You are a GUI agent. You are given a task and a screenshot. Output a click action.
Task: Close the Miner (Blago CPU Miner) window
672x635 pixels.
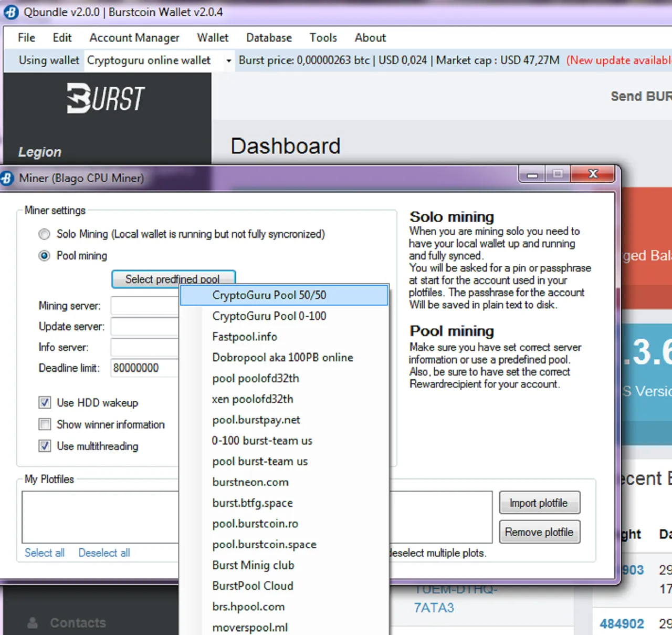pyautogui.click(x=593, y=174)
